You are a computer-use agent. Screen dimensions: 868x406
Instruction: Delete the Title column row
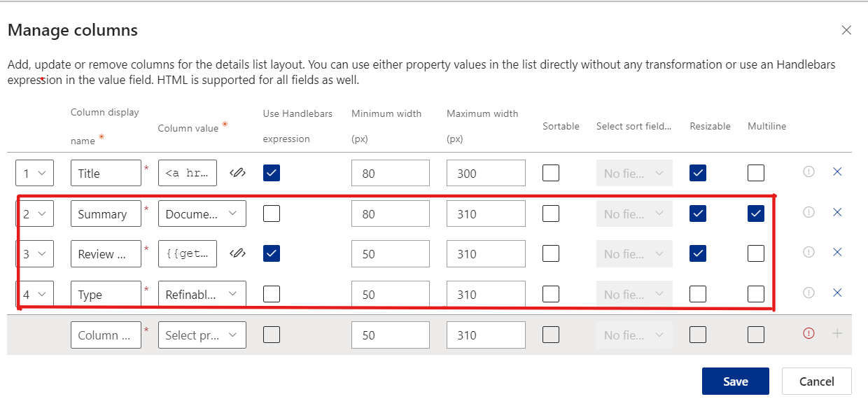coord(837,172)
